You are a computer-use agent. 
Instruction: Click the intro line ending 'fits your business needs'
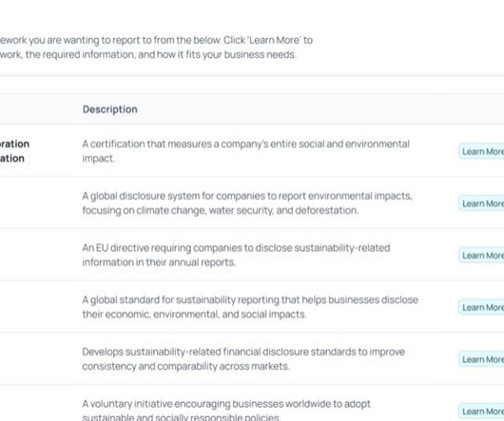click(x=148, y=54)
